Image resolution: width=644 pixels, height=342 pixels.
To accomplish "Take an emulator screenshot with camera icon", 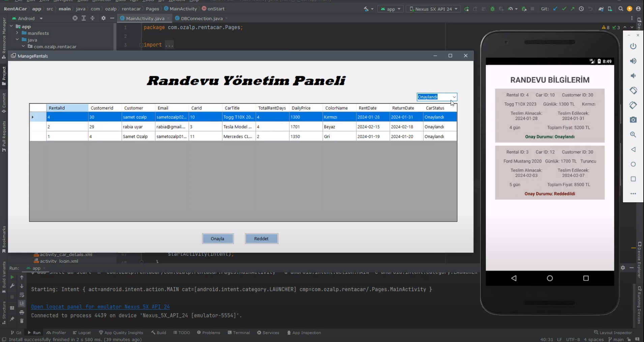I will click(633, 120).
